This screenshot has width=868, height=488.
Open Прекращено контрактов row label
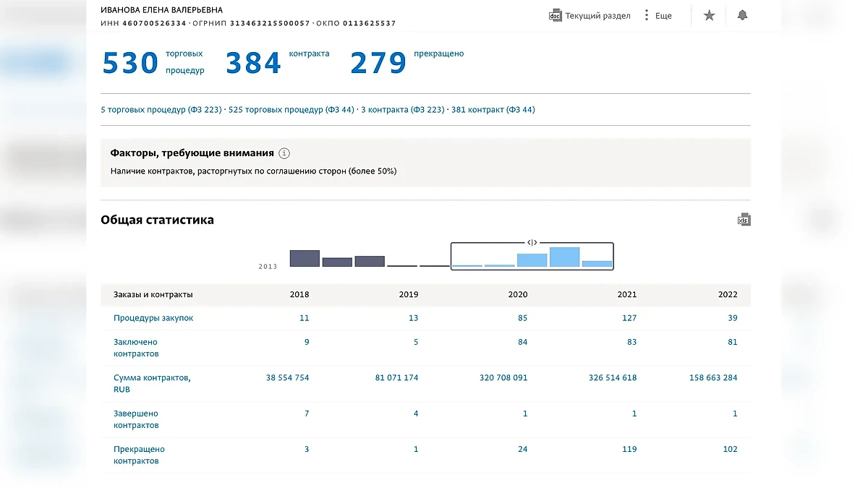coord(139,455)
